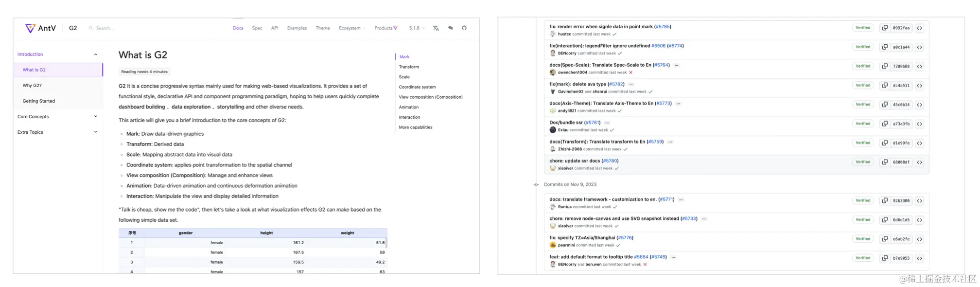This screenshot has width=980, height=287.
Task: Browse repository at commit a0c1a44
Action: pyautogui.click(x=919, y=47)
